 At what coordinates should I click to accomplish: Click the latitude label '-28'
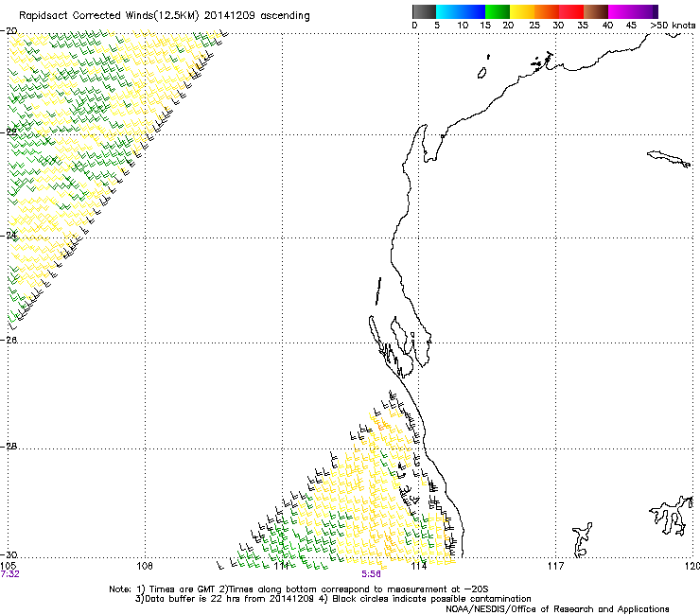tap(9, 447)
